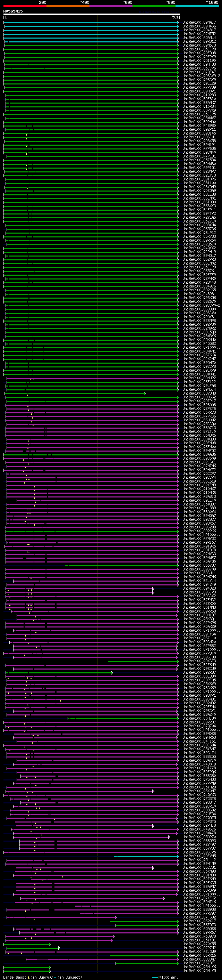Select the UniRef100_A7PE81 label
This screenshot has height=980, width=222.
(199, 156)
